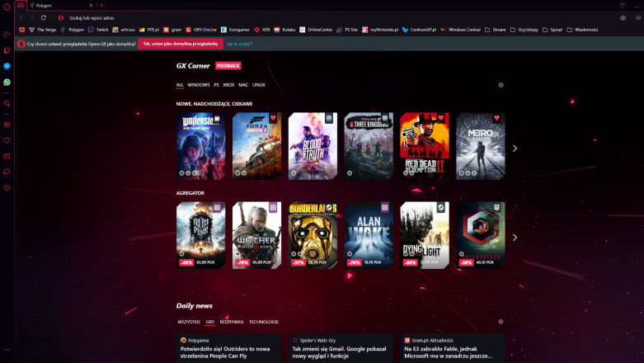Take a snapshot with the camera icon
Image resolution: width=644 pixels, height=363 pixels.
[x=623, y=18]
